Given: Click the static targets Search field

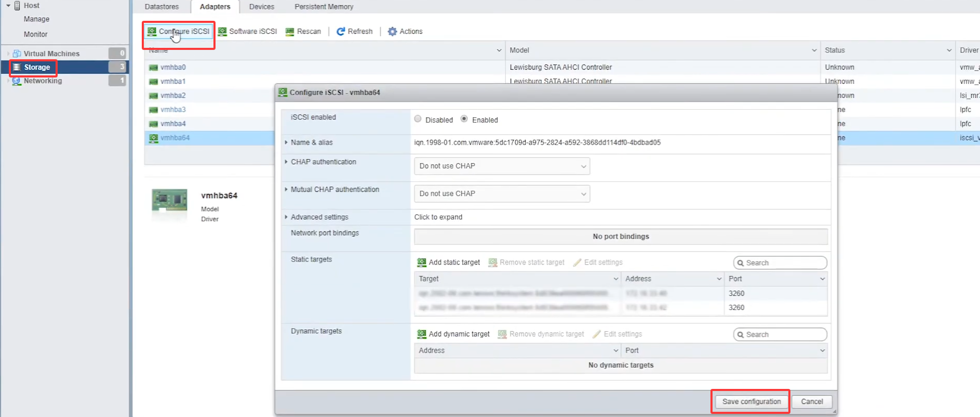Looking at the screenshot, I should (780, 263).
